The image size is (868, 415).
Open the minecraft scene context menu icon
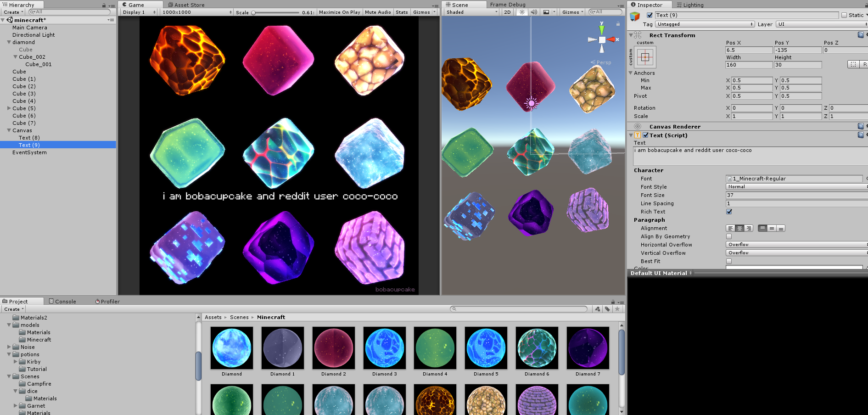[x=111, y=20]
